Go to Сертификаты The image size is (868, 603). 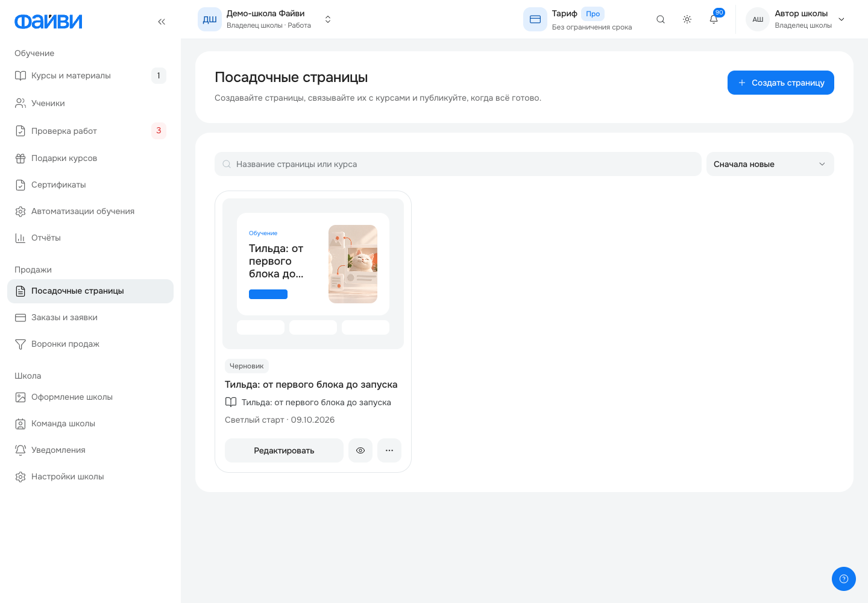[x=90, y=185]
